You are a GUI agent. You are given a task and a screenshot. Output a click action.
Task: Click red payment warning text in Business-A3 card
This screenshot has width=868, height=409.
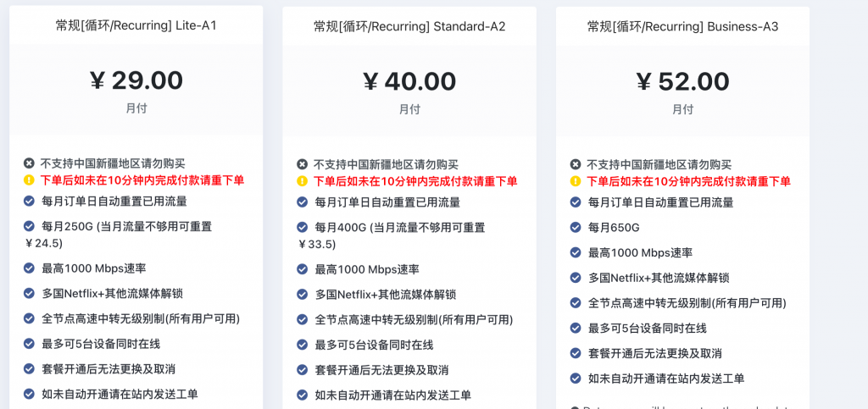click(x=688, y=180)
